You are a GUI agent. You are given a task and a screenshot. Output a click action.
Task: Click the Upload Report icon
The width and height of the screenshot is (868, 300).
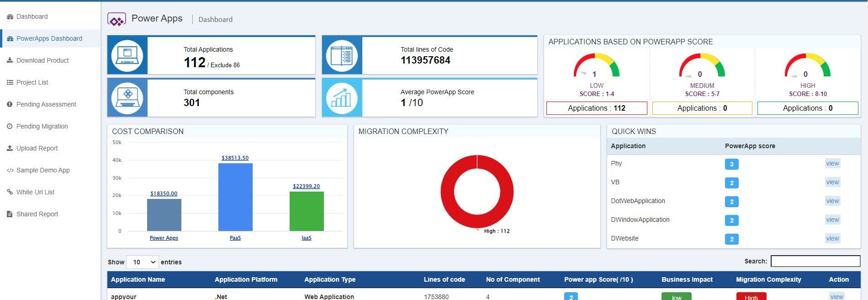coord(10,148)
